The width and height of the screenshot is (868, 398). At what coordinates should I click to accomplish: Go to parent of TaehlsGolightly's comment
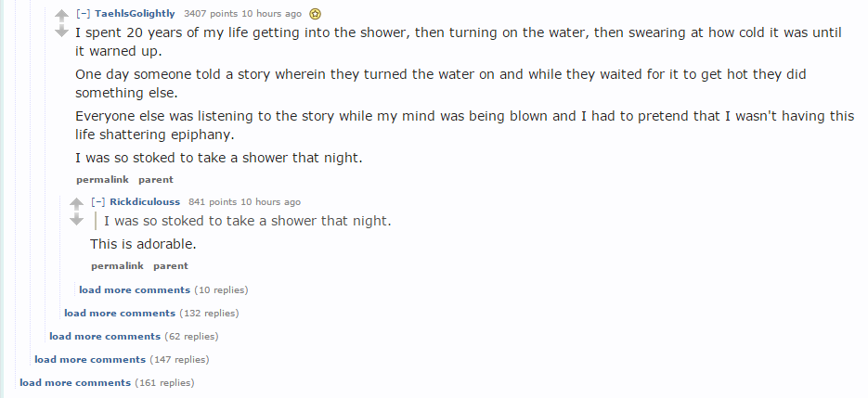(156, 179)
